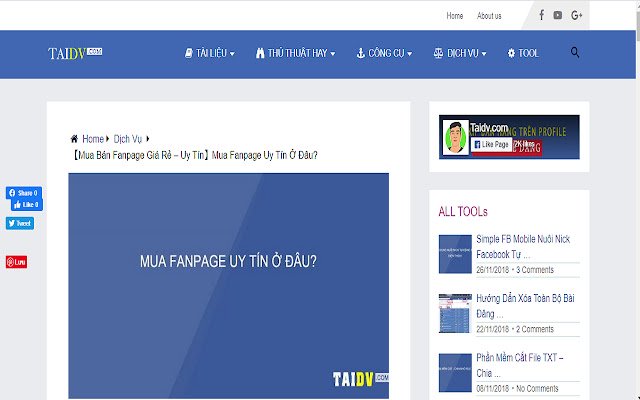Open the Facebook icon in top bar
640x400 pixels.
click(x=541, y=16)
